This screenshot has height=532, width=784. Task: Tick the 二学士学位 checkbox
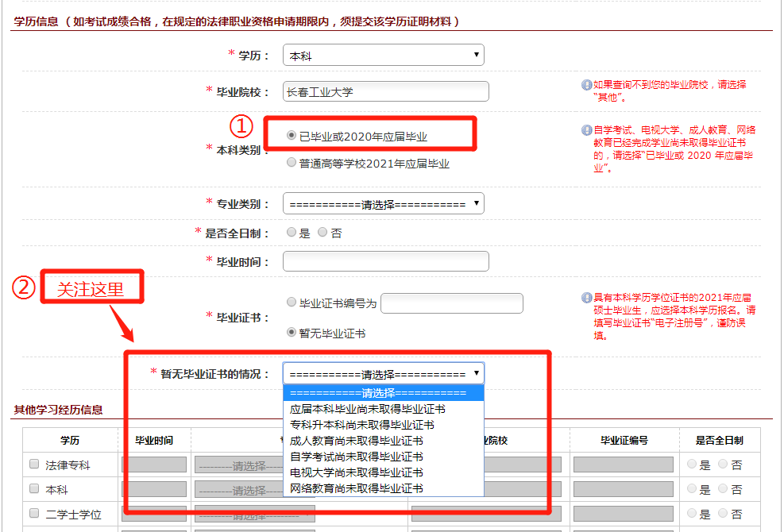tap(34, 514)
